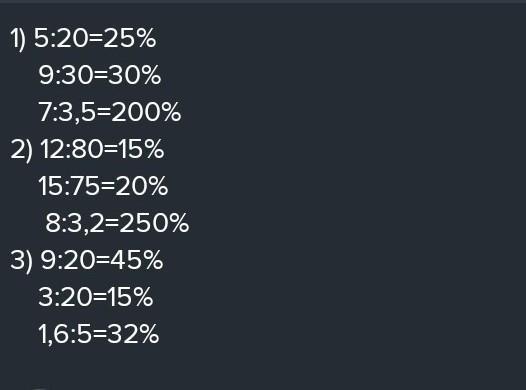Select the line 8:3,2=250%

coord(117,223)
